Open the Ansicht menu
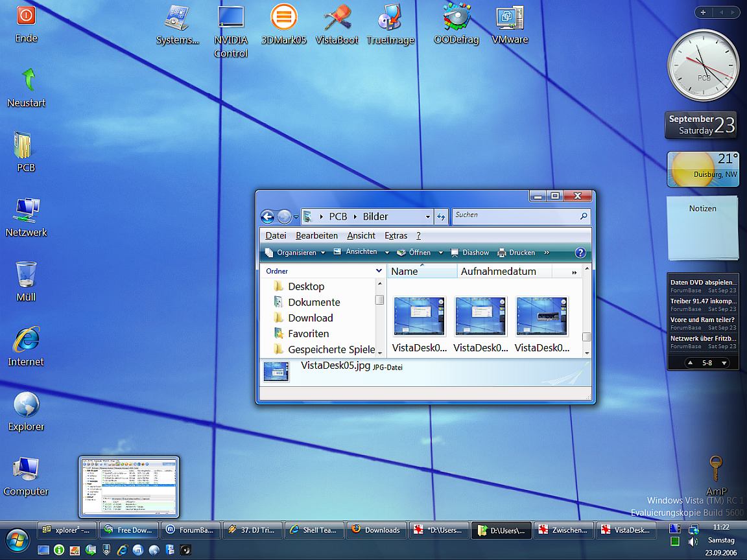 [x=361, y=235]
